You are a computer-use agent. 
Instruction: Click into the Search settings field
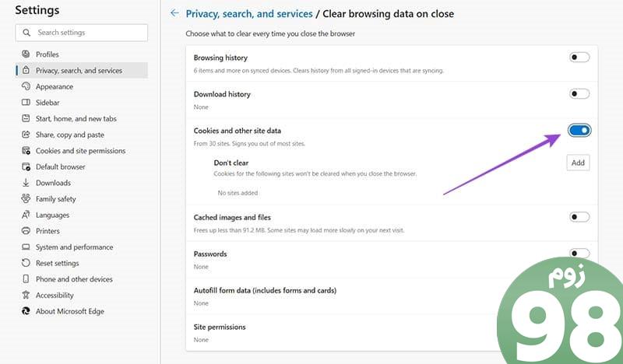pos(82,33)
